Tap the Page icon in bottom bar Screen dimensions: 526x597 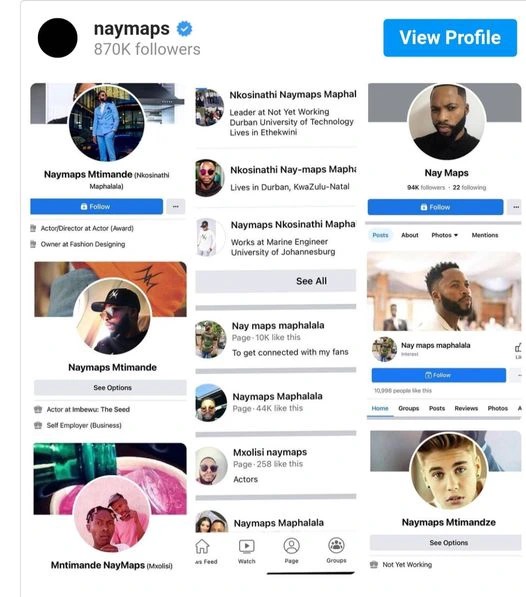(x=292, y=546)
